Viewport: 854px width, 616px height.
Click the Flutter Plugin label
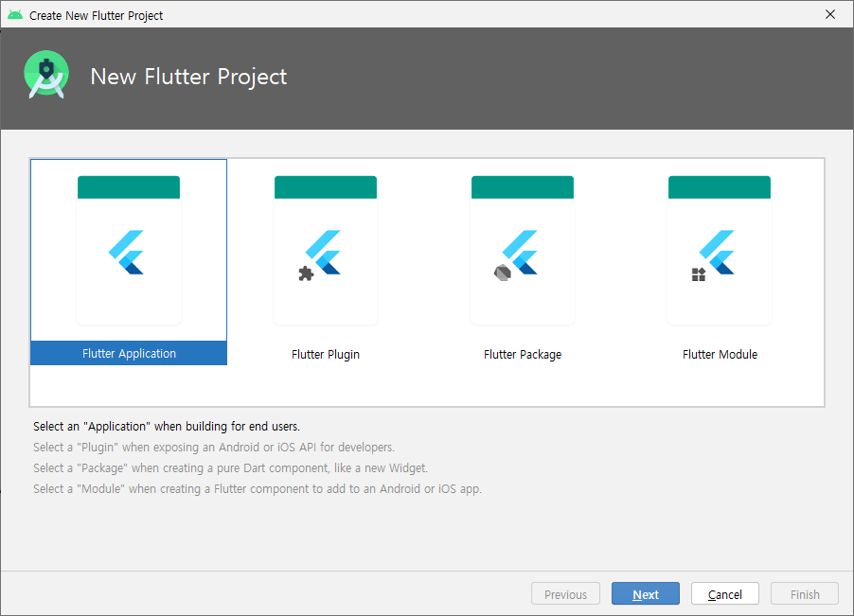[326, 354]
